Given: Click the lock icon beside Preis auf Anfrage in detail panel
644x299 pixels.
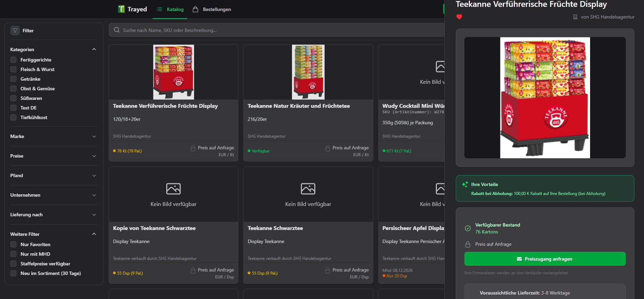Looking at the screenshot, I should point(468,244).
